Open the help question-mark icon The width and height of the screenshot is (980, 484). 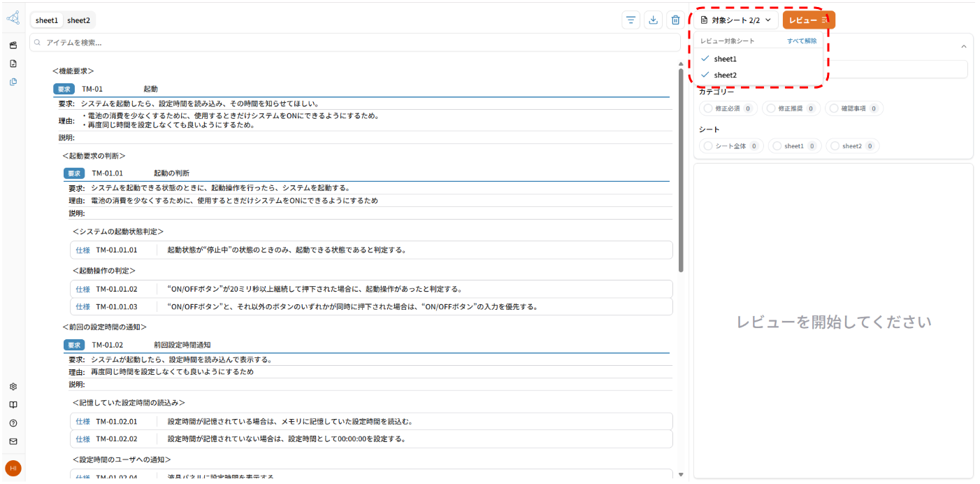13,422
